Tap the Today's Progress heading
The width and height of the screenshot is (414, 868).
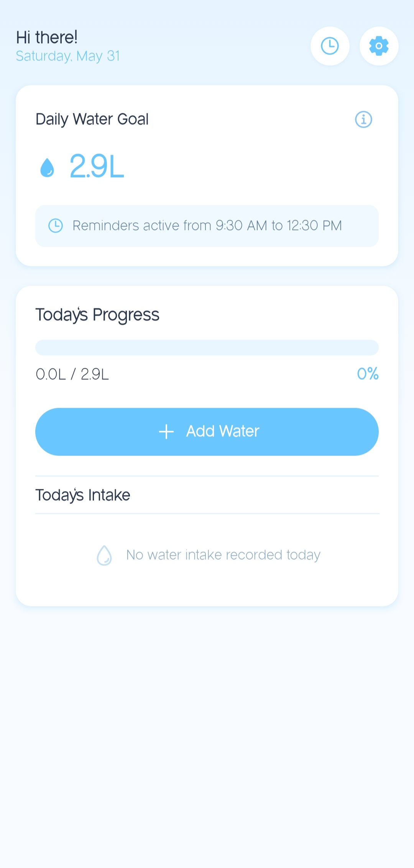[x=97, y=315]
